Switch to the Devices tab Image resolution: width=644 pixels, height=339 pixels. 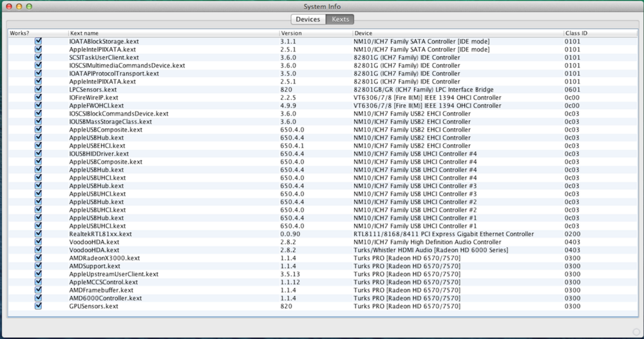[x=307, y=19]
